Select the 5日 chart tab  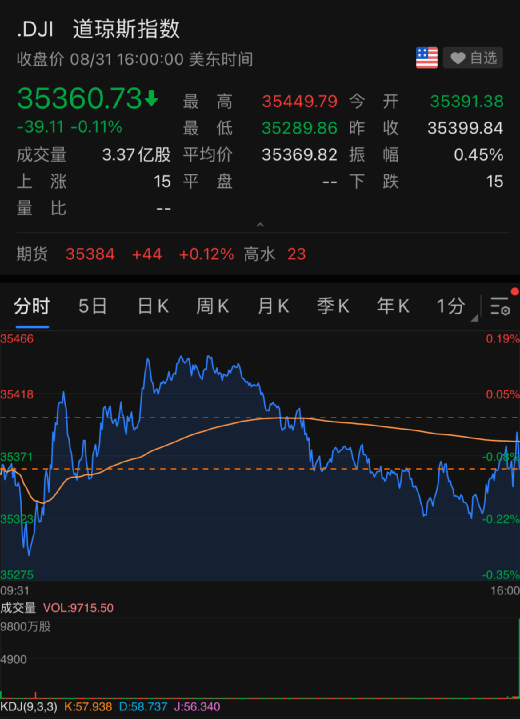[93, 306]
